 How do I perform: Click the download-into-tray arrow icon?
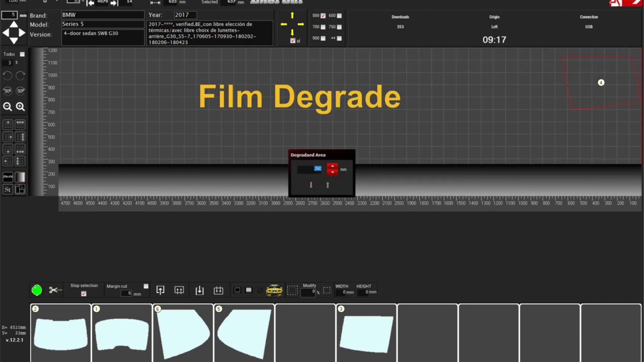(200, 290)
